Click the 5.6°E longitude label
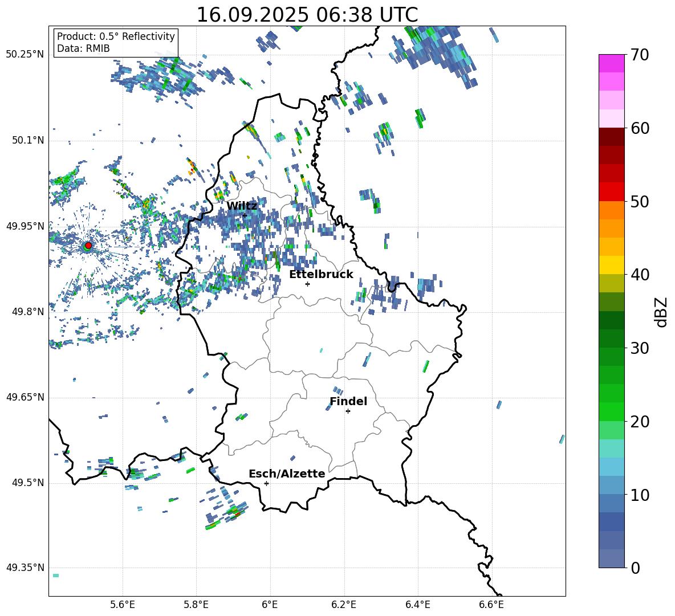This screenshot has width=675, height=616. coord(123,605)
